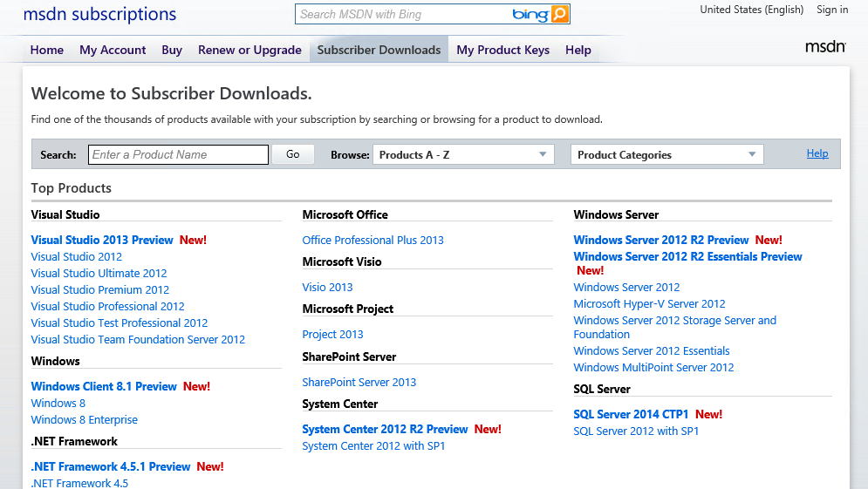Open Windows Client 8.1 Preview
This screenshot has height=489, width=868.
tap(104, 387)
